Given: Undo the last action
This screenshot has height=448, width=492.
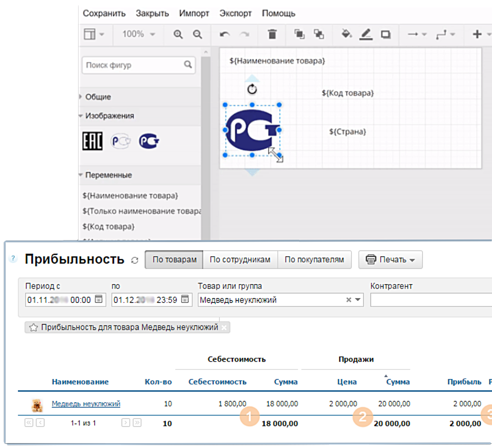Looking at the screenshot, I should pos(225,34).
